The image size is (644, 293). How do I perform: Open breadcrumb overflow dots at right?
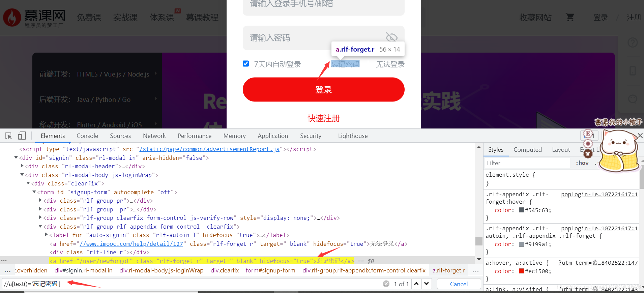click(475, 270)
